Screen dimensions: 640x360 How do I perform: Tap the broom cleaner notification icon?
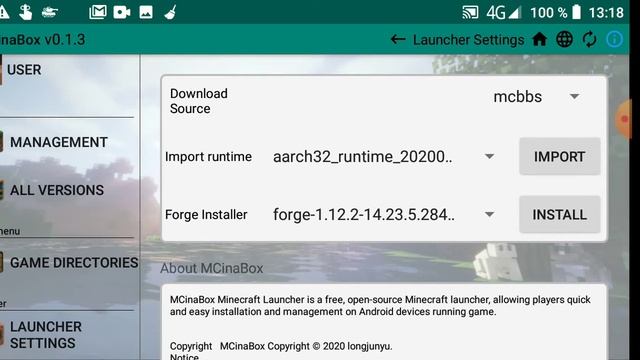170,12
